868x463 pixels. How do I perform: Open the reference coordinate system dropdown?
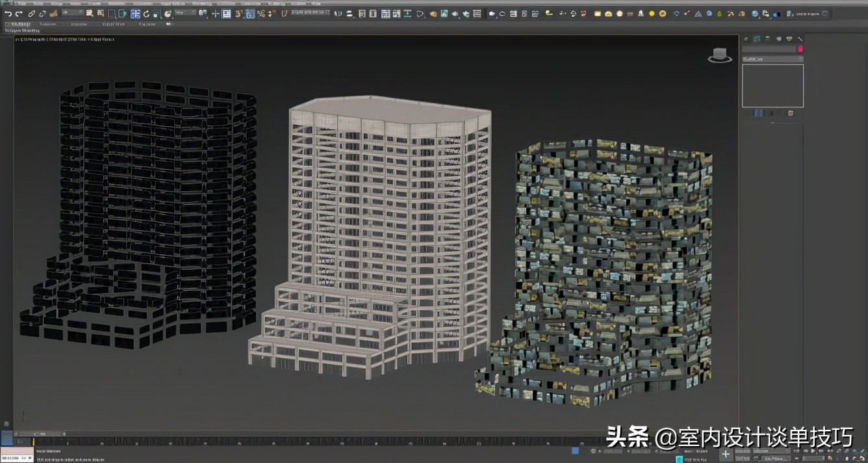pos(186,13)
